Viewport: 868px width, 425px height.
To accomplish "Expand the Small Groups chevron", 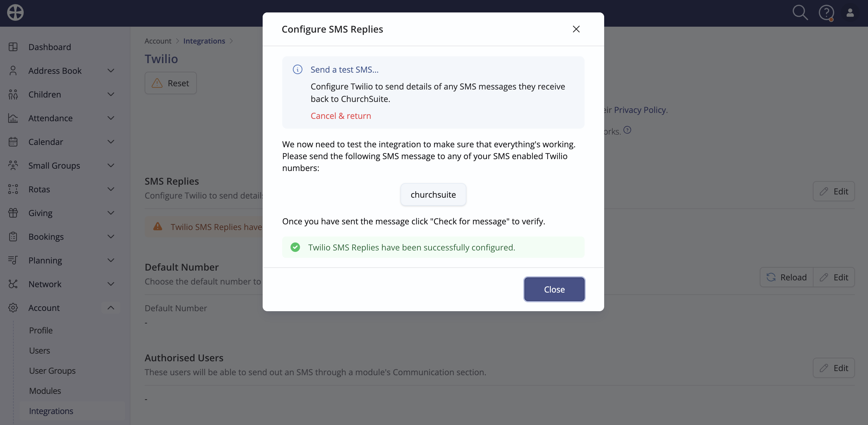I will click(x=111, y=165).
